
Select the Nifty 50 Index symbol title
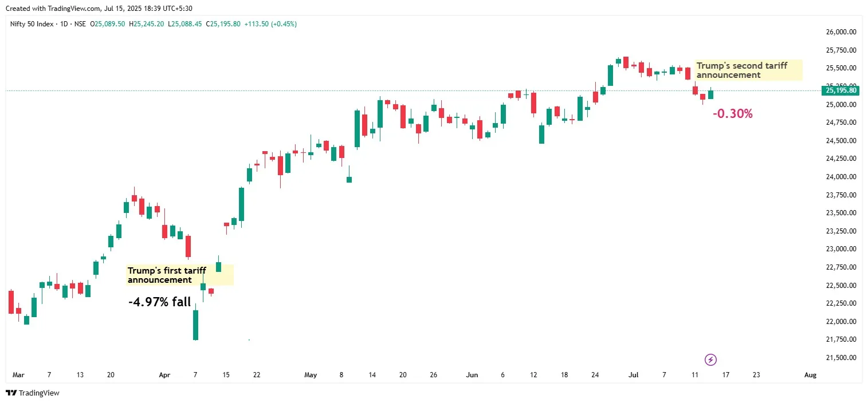coord(33,24)
